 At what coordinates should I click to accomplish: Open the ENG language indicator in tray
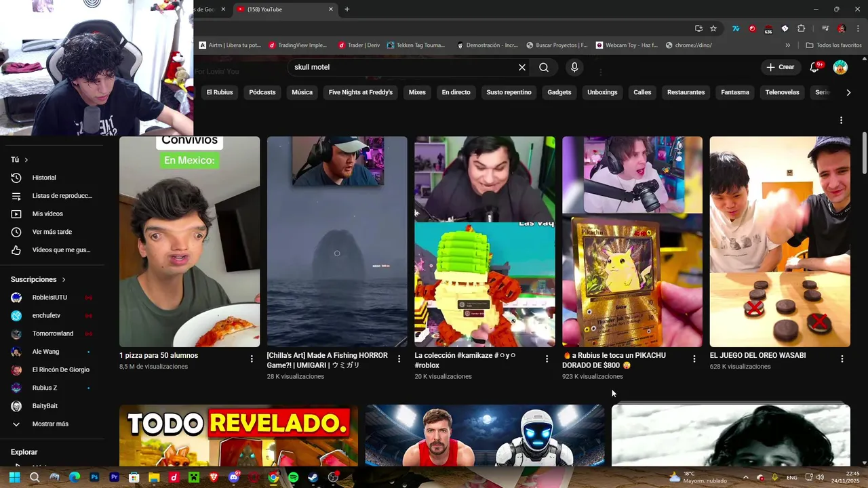click(791, 477)
